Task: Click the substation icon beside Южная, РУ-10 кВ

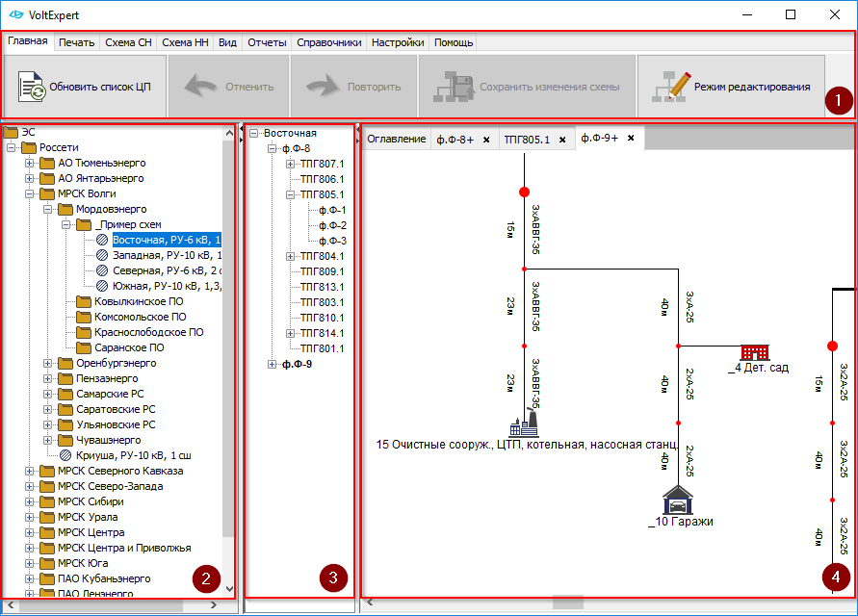Action: [102, 286]
